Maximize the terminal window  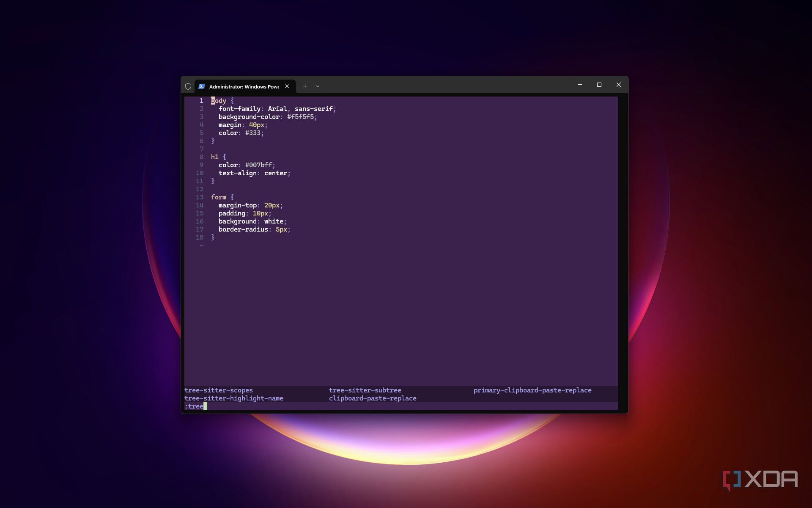[x=599, y=85]
